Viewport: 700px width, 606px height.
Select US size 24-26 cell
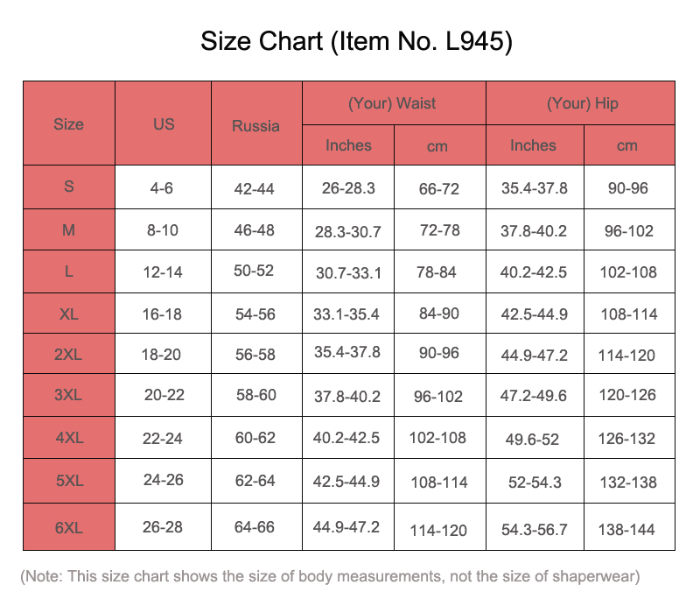tap(163, 481)
